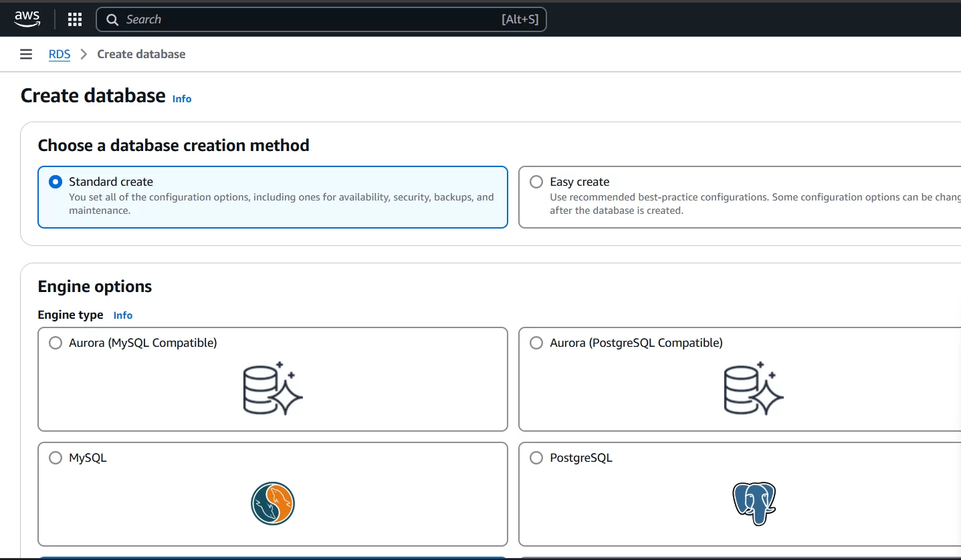This screenshot has width=961, height=560.
Task: Click the PostgreSQL elephant logo
Action: [754, 504]
